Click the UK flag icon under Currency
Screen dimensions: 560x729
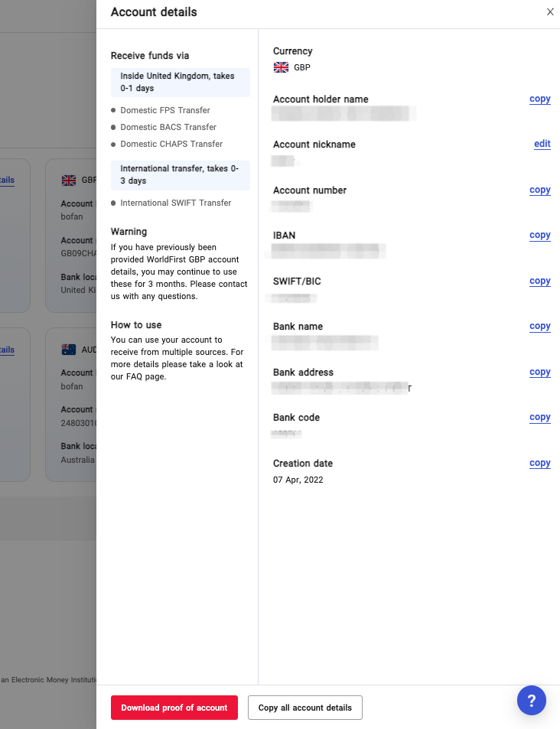click(x=281, y=67)
